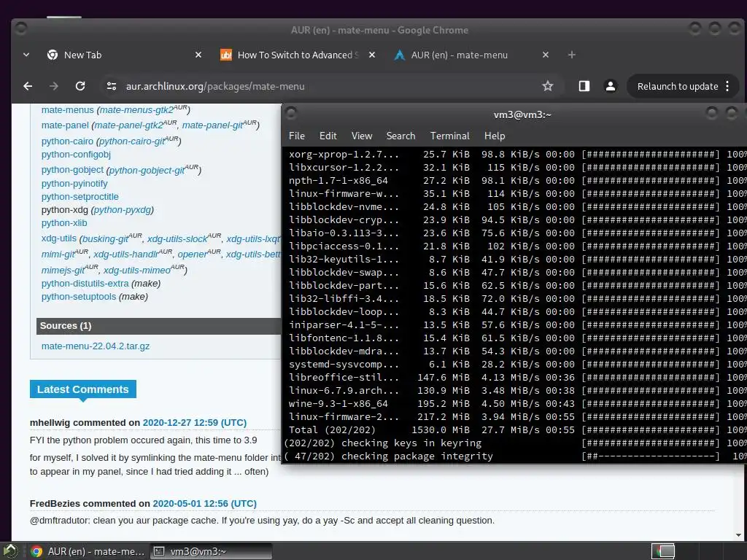The height and width of the screenshot is (560, 747).
Task: Open the Terminal menu in terminal
Action: [x=449, y=136]
